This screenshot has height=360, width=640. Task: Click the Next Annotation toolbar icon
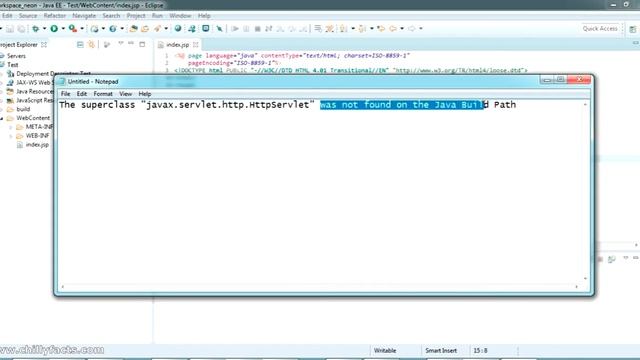tap(343, 29)
